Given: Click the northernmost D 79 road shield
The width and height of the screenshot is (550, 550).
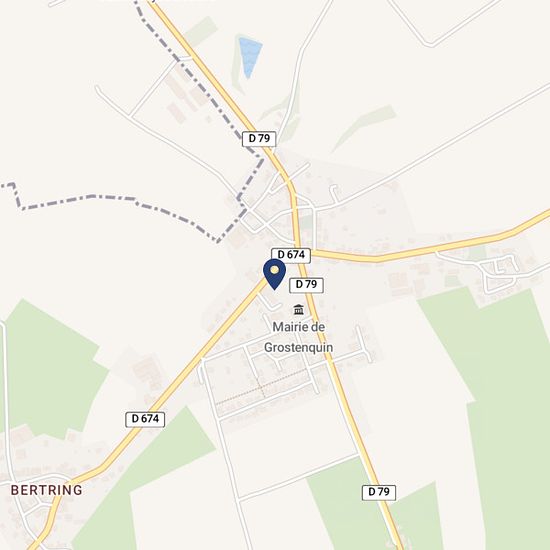Looking at the screenshot, I should coord(259,139).
